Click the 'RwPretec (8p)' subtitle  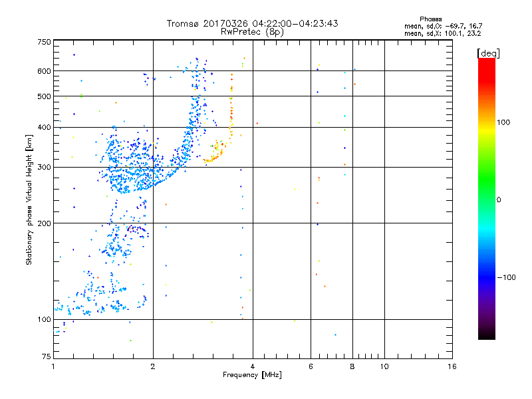point(252,32)
